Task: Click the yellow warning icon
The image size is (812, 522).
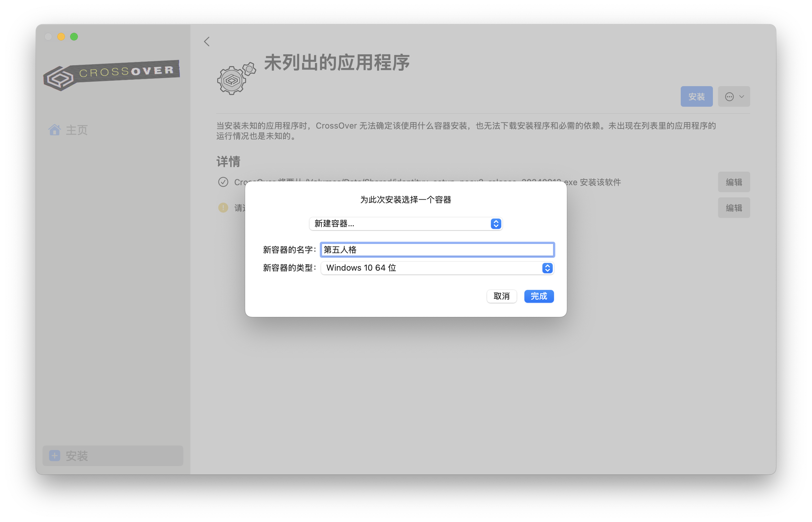Action: coord(223,207)
